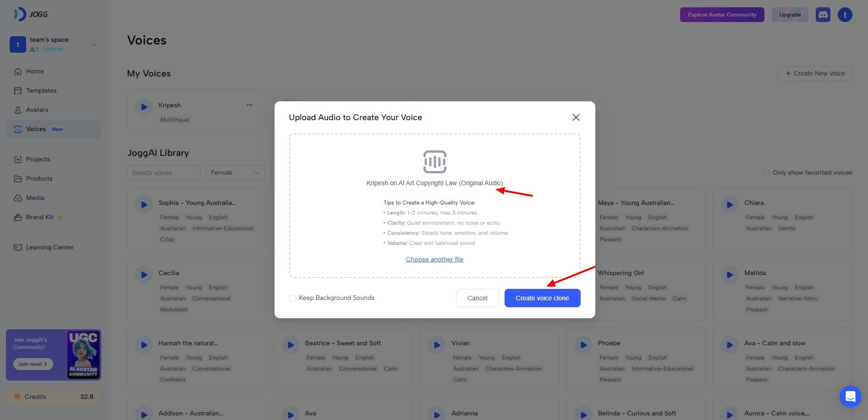The width and height of the screenshot is (868, 420).
Task: Click the Choose another file link
Action: (434, 259)
